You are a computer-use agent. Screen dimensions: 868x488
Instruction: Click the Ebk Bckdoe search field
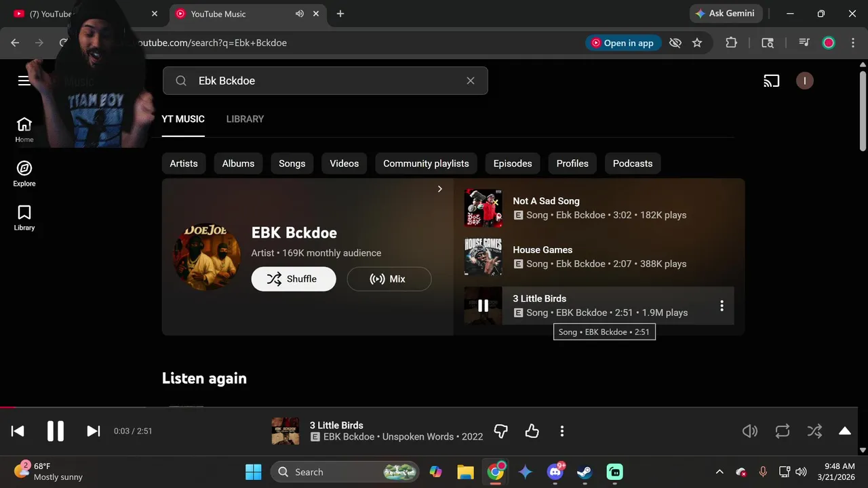click(x=325, y=81)
